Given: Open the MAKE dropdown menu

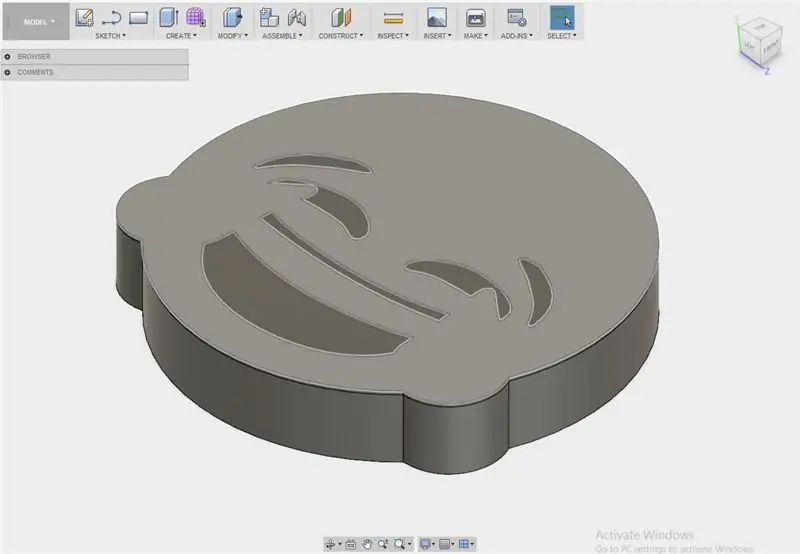Looking at the screenshot, I should point(476,36).
